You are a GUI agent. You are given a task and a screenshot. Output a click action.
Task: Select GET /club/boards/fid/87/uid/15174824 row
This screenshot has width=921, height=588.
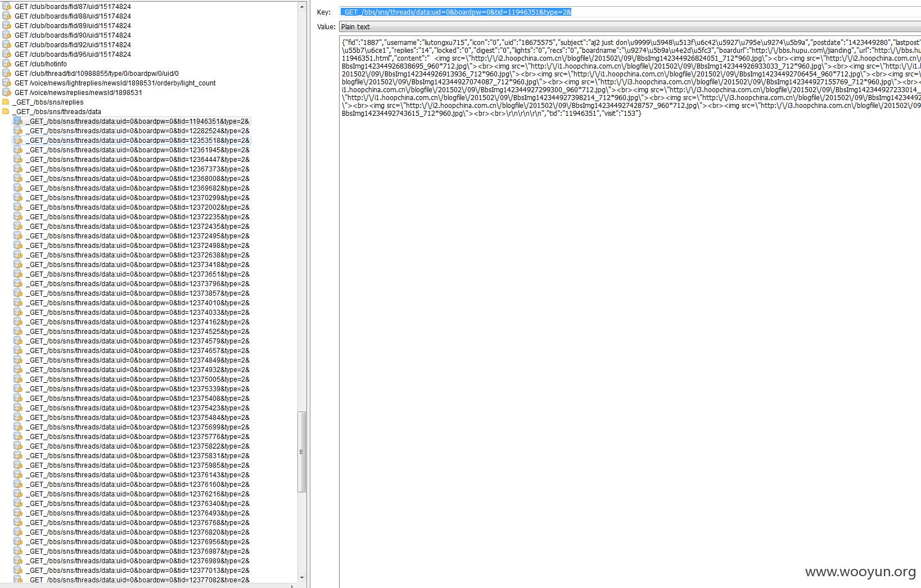(73, 6)
